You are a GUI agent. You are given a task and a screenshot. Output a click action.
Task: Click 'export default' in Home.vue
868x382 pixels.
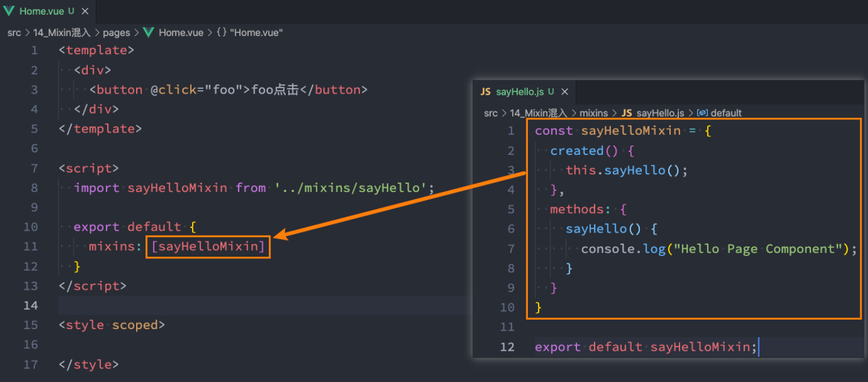[x=127, y=227]
